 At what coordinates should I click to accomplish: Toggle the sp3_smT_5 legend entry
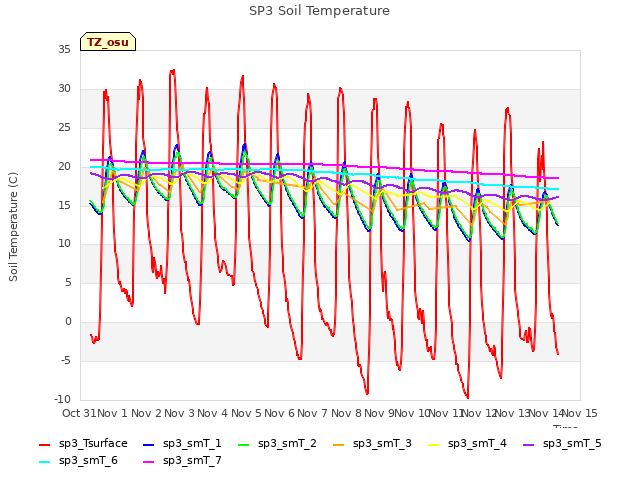point(562,444)
